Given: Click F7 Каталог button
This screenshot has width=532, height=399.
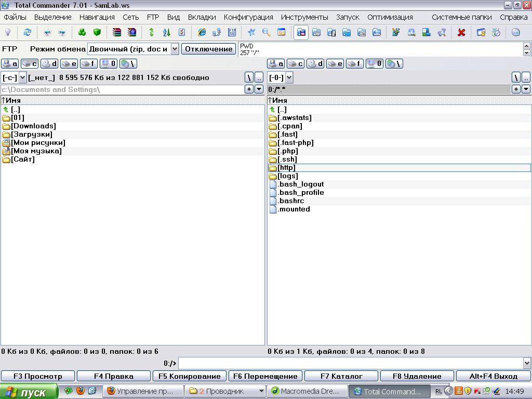Looking at the screenshot, I should click(x=341, y=376).
